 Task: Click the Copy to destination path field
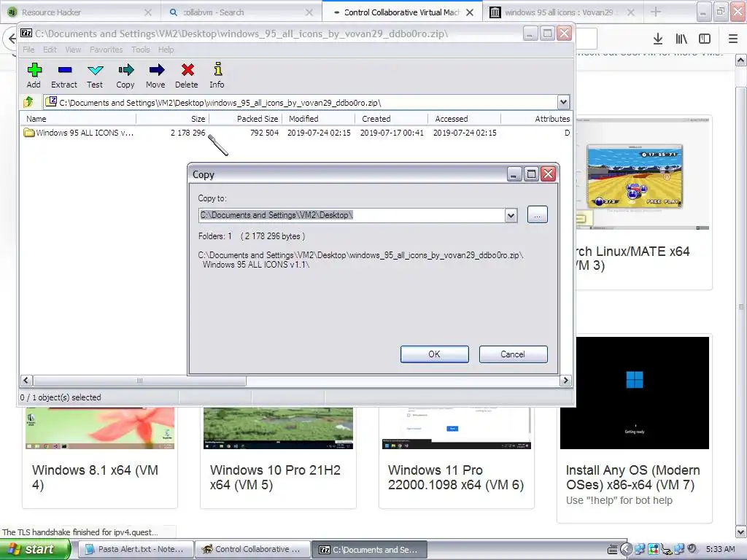[352, 215]
